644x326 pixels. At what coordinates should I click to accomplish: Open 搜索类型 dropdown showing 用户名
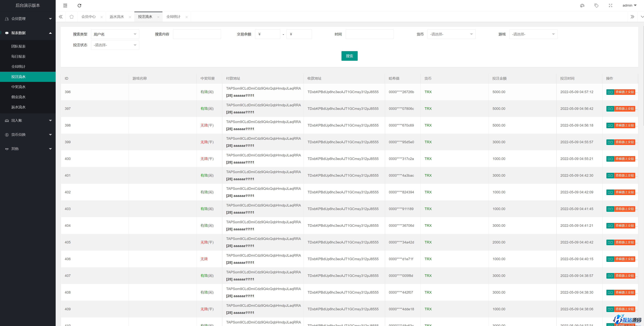pyautogui.click(x=115, y=34)
